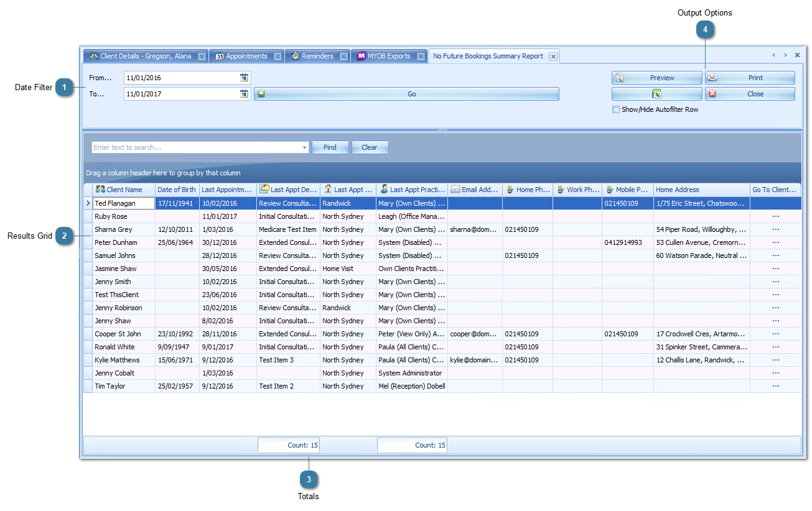Open Go To Client for Test ThisClient
The image size is (812, 511).
point(775,295)
